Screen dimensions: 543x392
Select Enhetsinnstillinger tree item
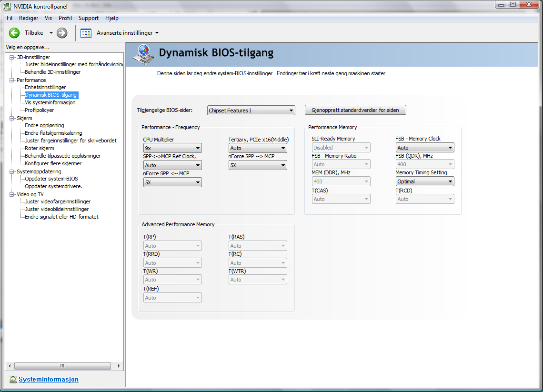click(45, 87)
